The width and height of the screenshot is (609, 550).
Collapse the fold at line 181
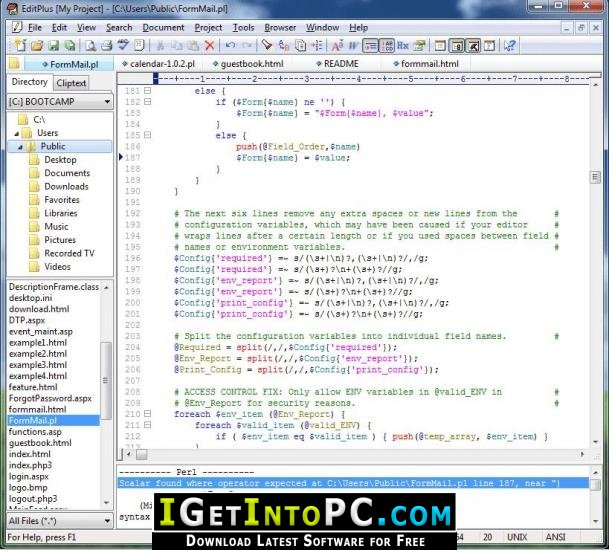148,91
